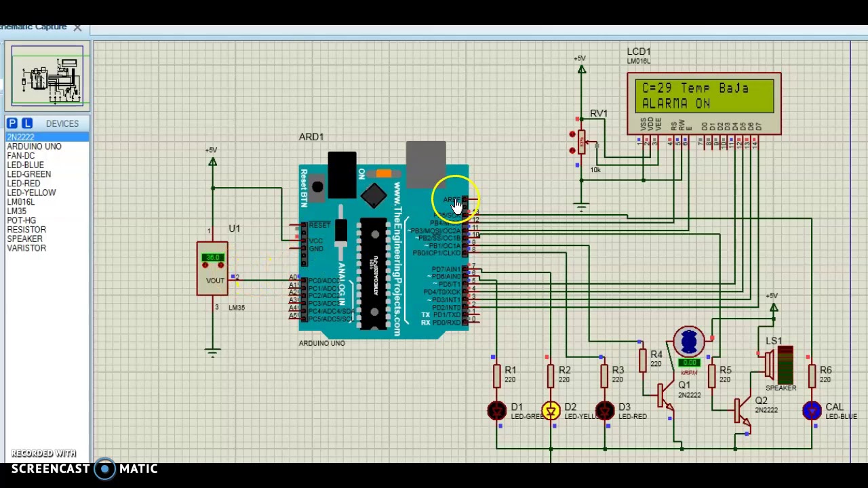Select LM016L in the devices list
This screenshot has height=488, width=868.
(20, 202)
